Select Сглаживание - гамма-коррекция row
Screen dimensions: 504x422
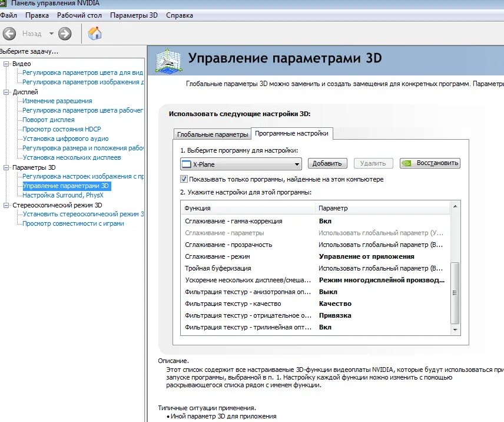316,221
